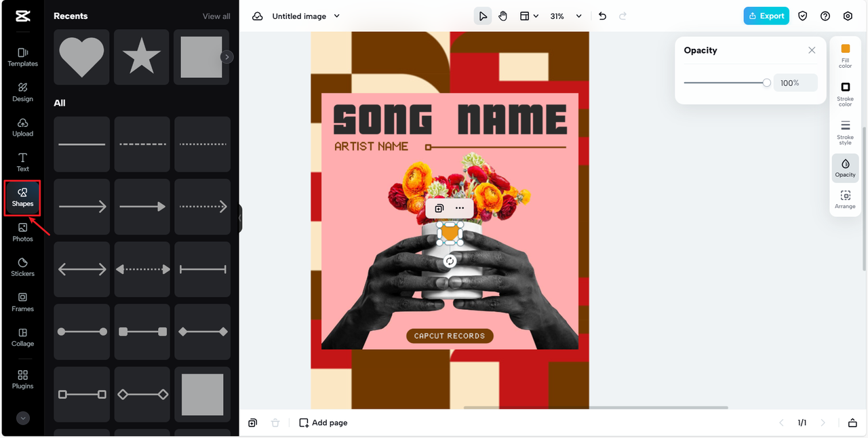Add the solid-head arrow line shape

142,207
